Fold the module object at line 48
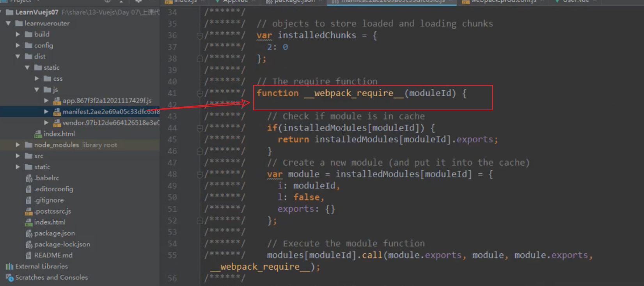644x286 pixels. coord(200,175)
